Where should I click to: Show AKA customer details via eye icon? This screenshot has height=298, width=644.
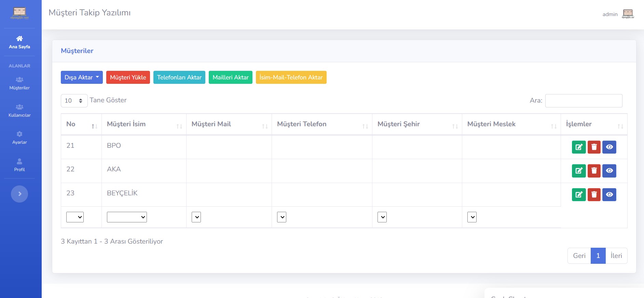coord(609,171)
